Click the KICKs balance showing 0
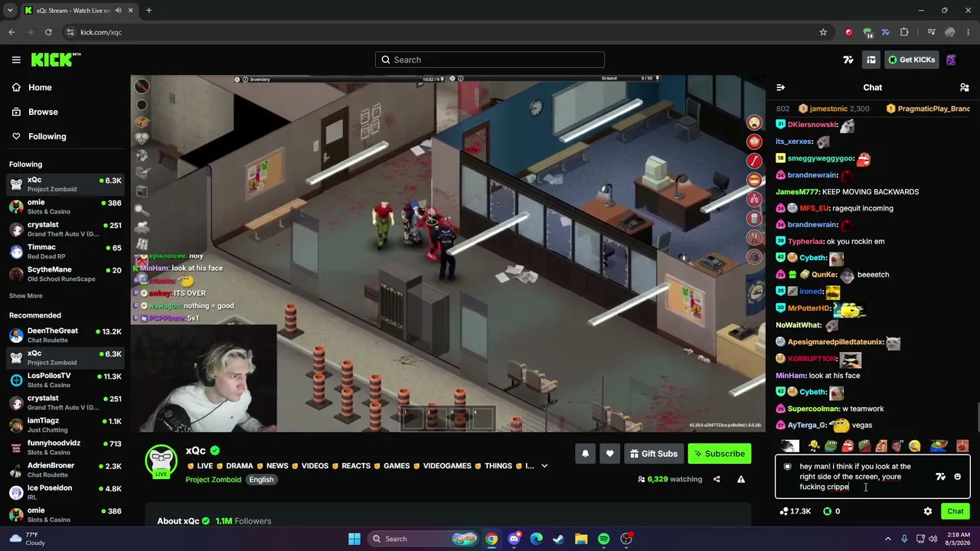Screen dimensions: 980x551 [x=832, y=511]
